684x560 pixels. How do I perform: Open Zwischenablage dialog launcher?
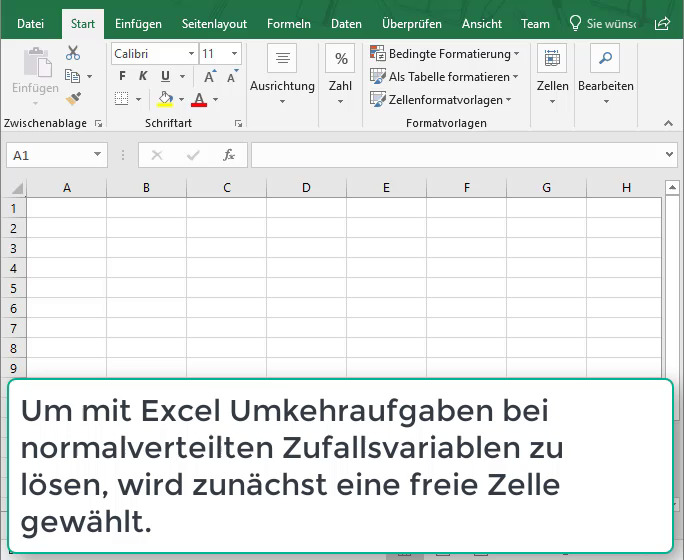click(99, 124)
